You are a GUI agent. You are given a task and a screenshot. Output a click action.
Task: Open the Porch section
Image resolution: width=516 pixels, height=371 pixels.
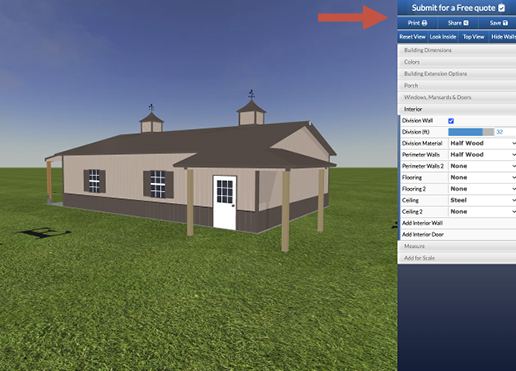click(x=457, y=86)
